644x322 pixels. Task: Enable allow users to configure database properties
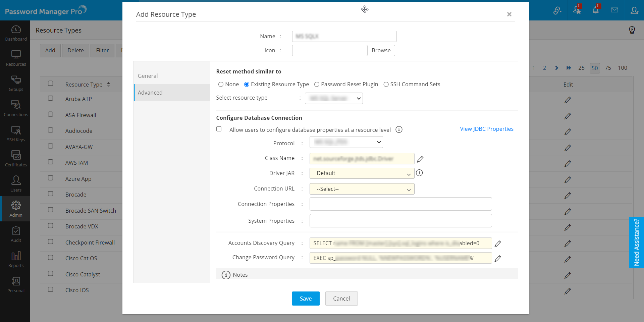pyautogui.click(x=219, y=129)
